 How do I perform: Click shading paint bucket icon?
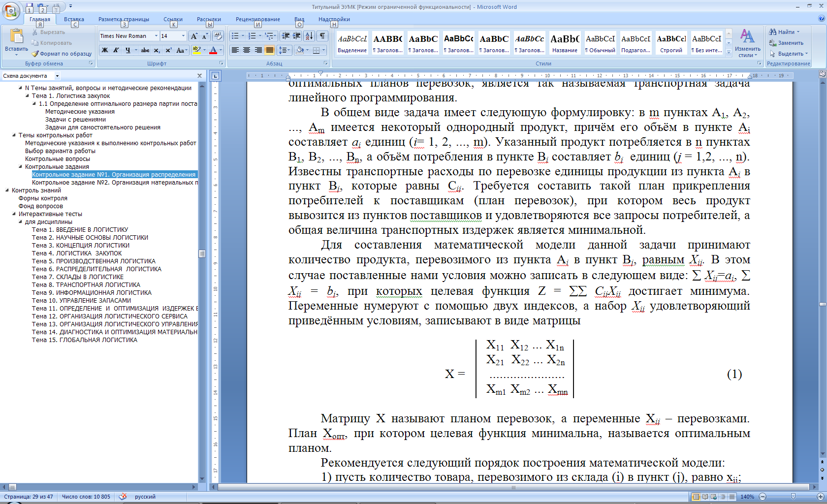(299, 50)
